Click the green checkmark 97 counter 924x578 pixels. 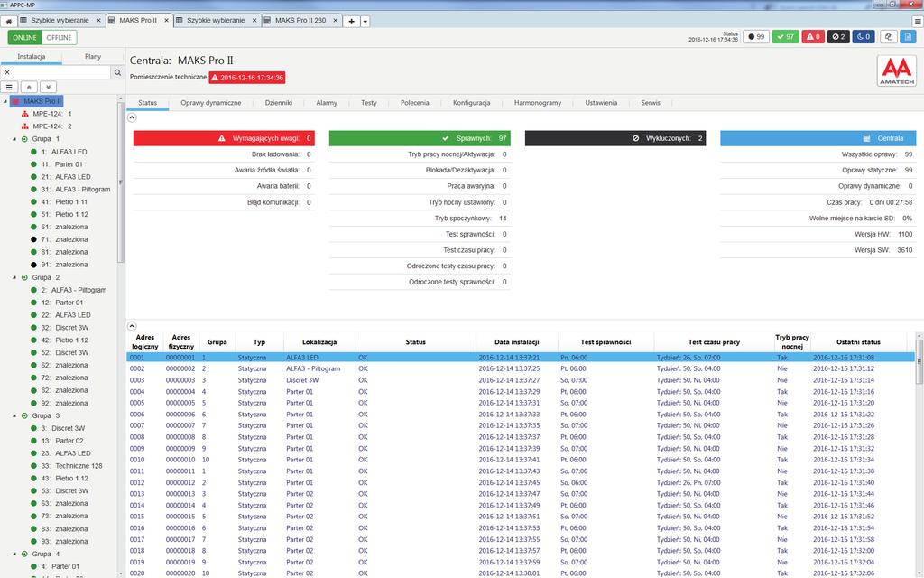click(x=786, y=36)
